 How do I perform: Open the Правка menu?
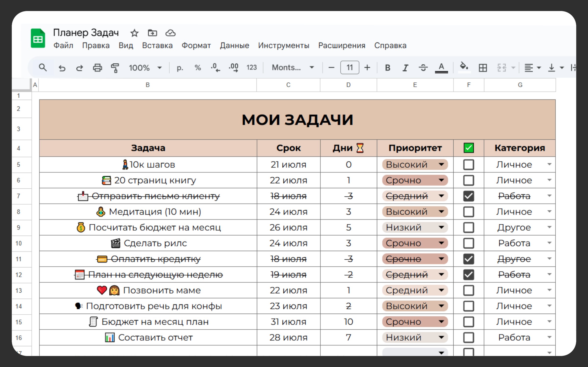[x=96, y=46]
